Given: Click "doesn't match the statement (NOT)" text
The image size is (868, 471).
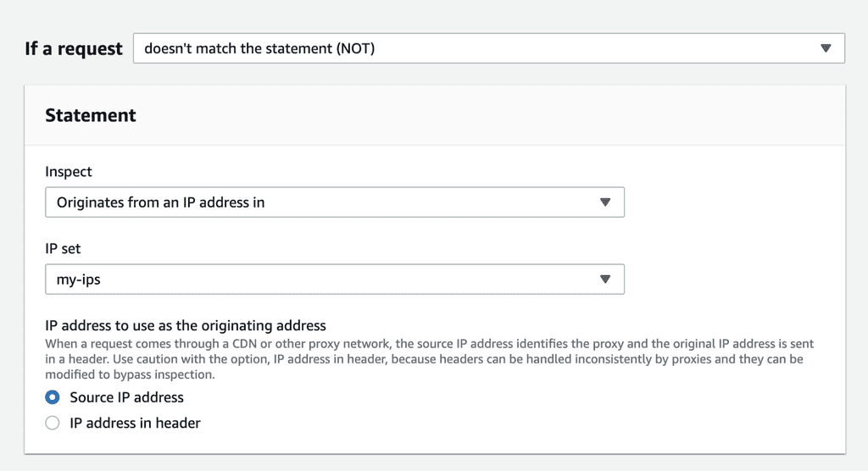Looking at the screenshot, I should pos(259,48).
